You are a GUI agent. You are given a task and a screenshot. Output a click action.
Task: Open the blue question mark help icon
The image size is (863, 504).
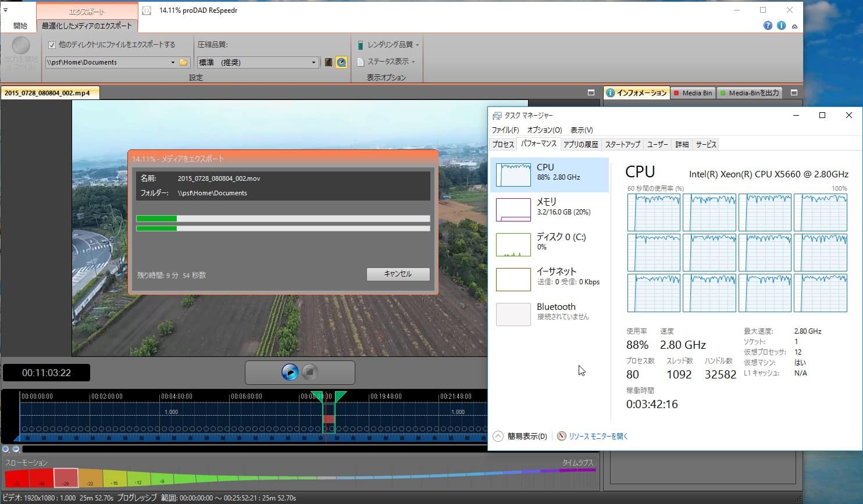pos(768,26)
